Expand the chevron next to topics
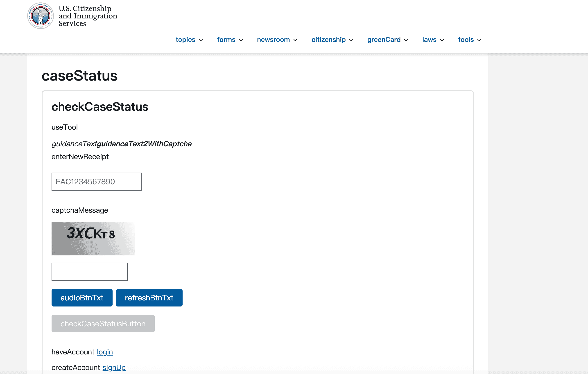This screenshot has height=374, width=588. click(201, 40)
